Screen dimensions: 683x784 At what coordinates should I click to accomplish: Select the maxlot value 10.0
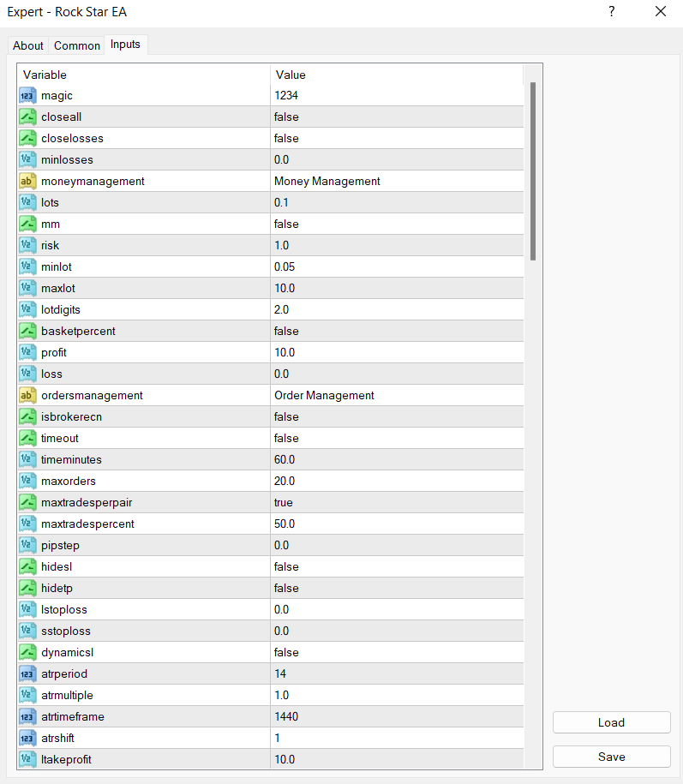[x=397, y=289]
